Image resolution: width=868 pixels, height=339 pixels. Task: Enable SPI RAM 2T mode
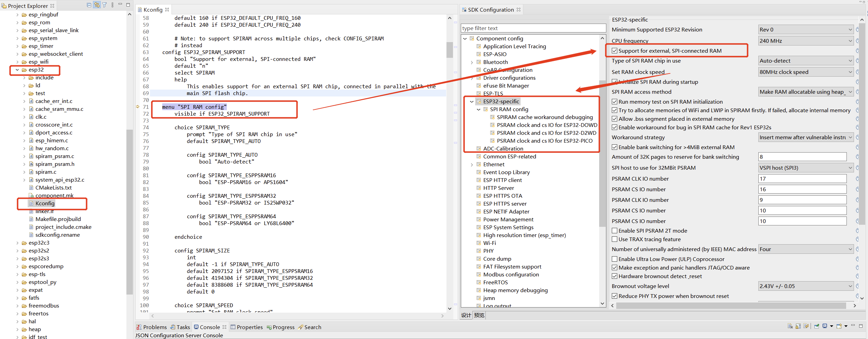pos(615,231)
